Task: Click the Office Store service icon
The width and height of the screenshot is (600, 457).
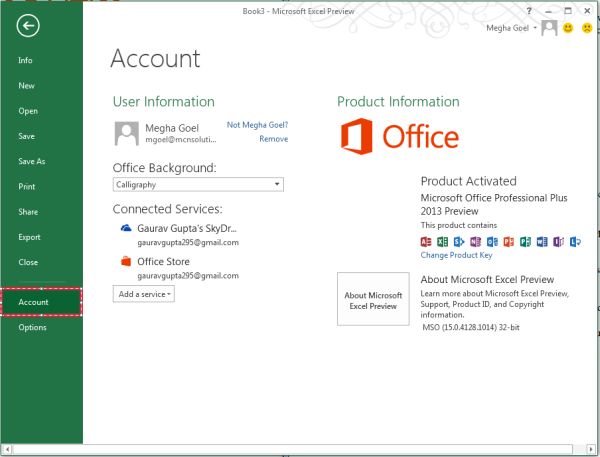Action: 125,261
